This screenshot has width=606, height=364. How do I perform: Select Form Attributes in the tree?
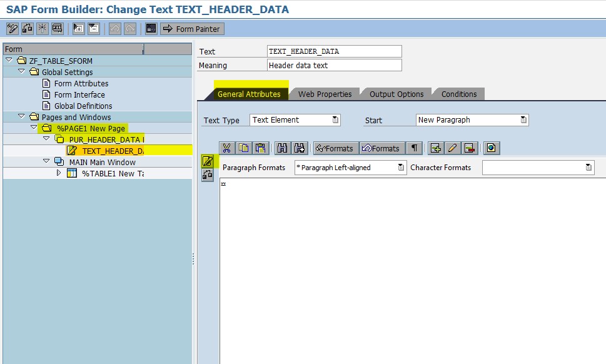click(81, 83)
